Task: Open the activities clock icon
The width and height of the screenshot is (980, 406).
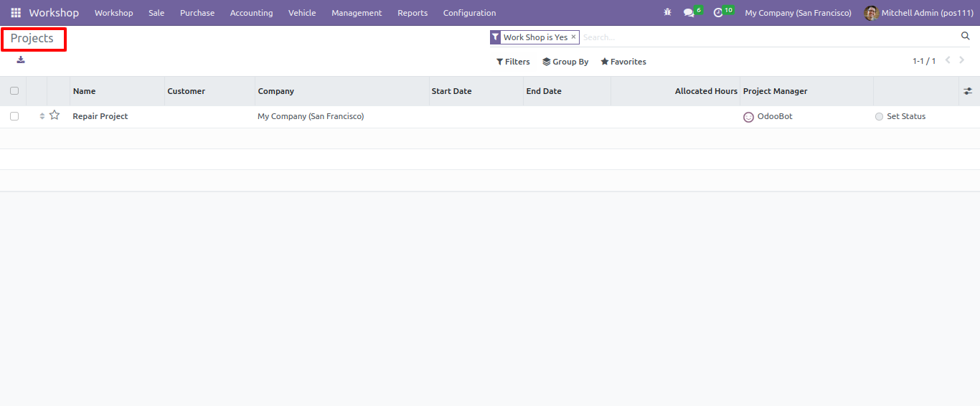Action: pos(718,13)
